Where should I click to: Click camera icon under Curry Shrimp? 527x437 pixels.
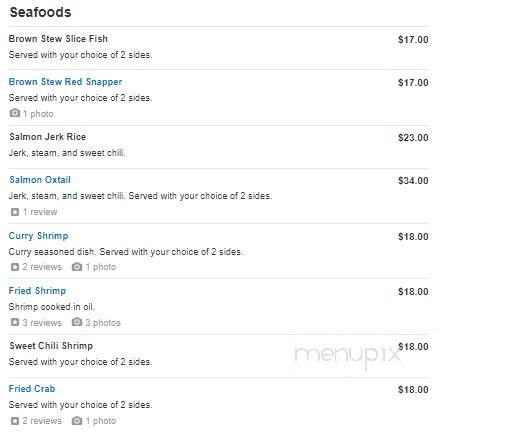[x=77, y=267]
